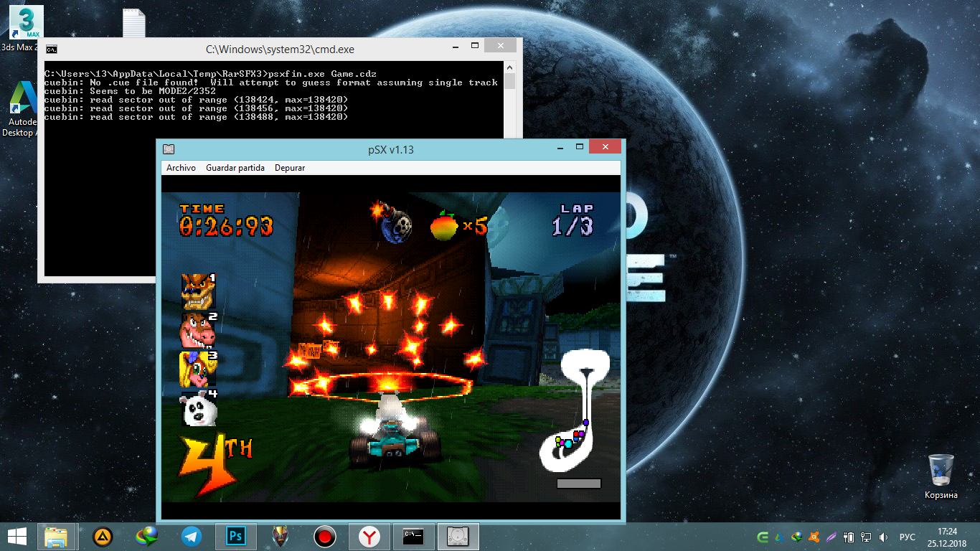Open the Depurar menu in pSX
This screenshot has height=551, width=980.
pos(290,167)
